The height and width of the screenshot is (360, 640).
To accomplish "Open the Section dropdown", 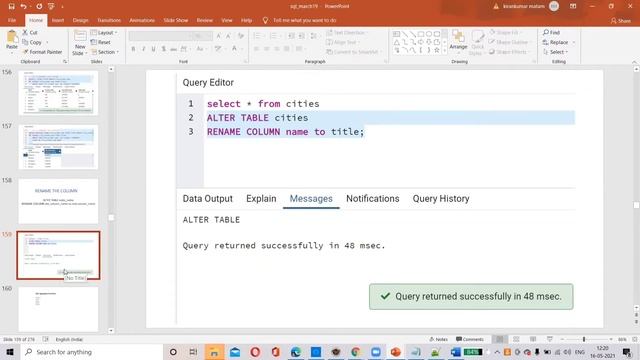I will click(105, 52).
